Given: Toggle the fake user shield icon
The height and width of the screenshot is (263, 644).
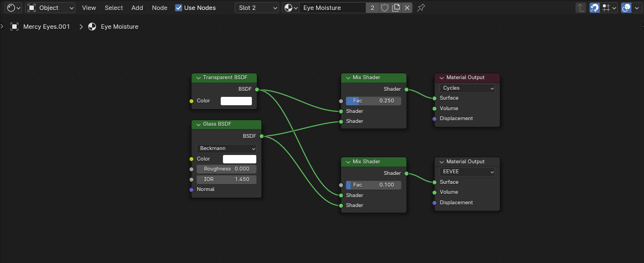Looking at the screenshot, I should coord(384,7).
